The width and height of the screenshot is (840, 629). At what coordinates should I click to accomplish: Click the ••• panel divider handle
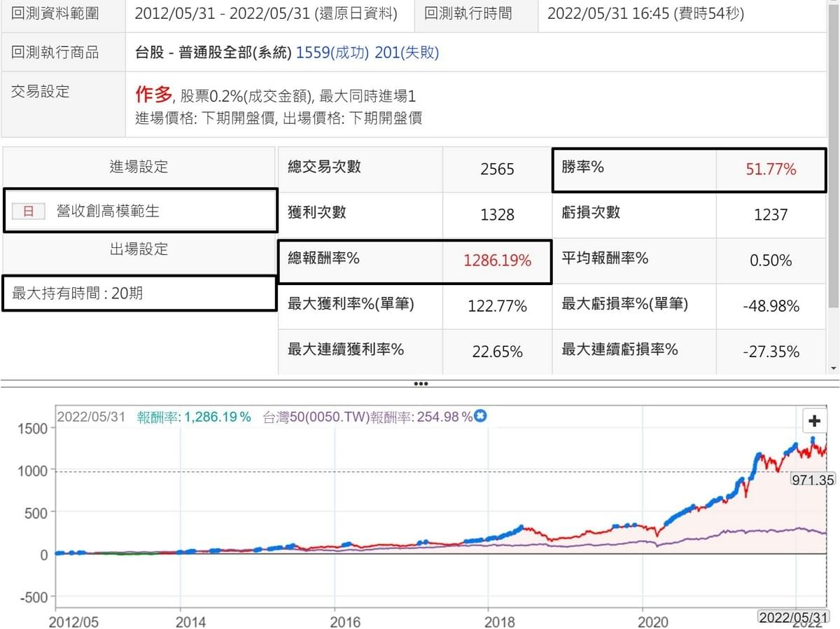point(421,383)
